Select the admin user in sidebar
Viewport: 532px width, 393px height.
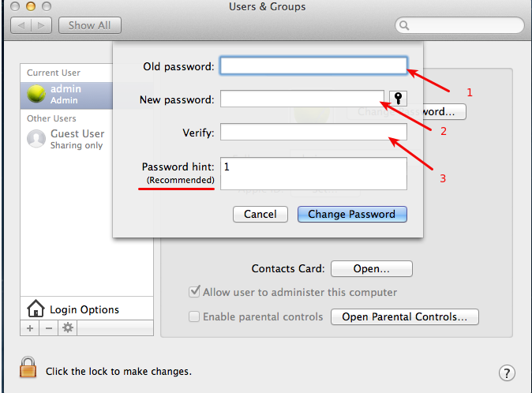66,95
